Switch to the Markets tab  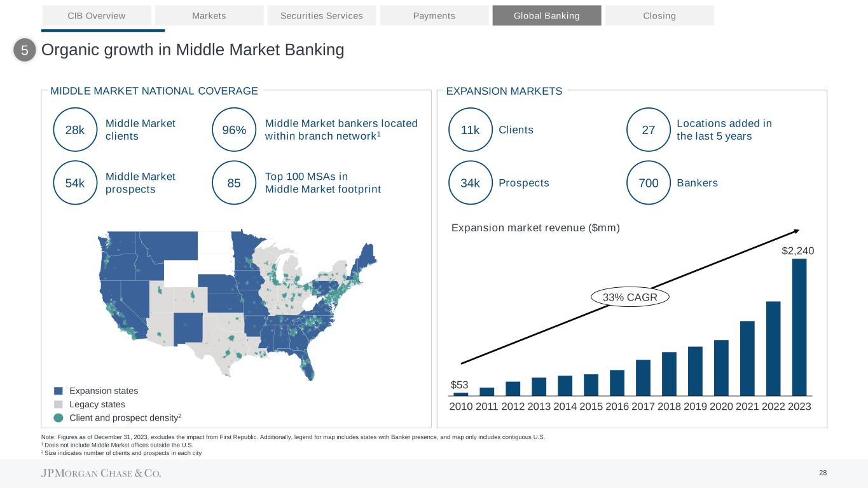click(209, 15)
